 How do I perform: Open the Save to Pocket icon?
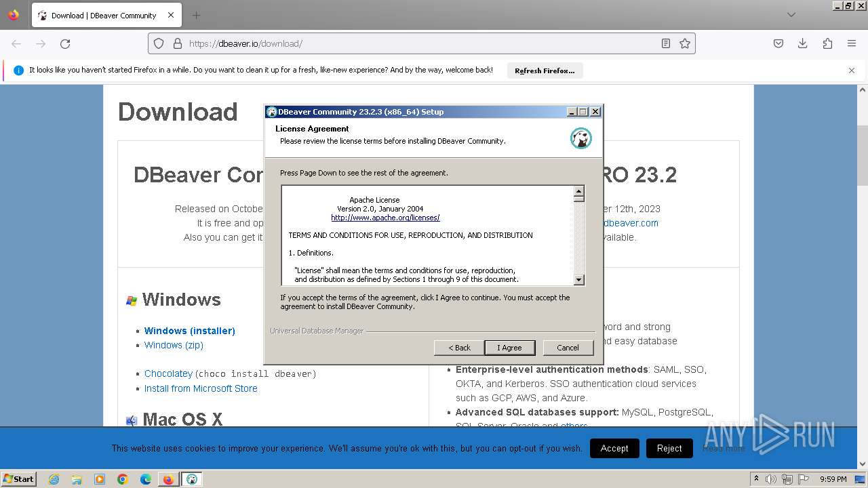(778, 43)
